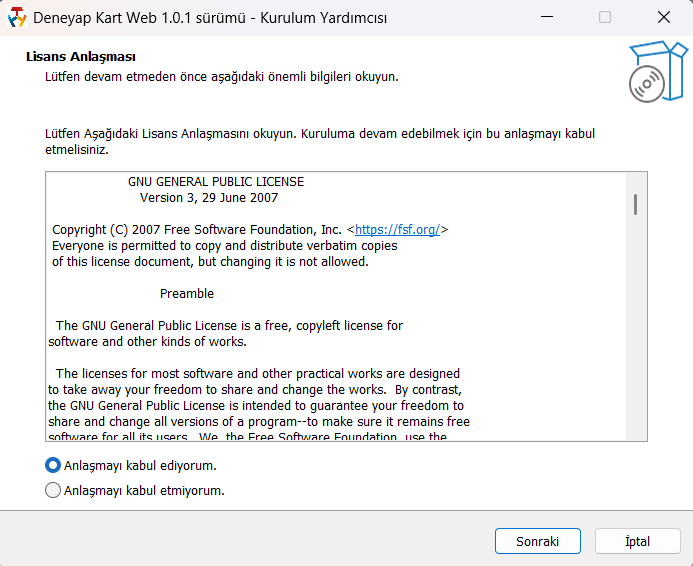Click "share and change all versions" line

click(259, 422)
